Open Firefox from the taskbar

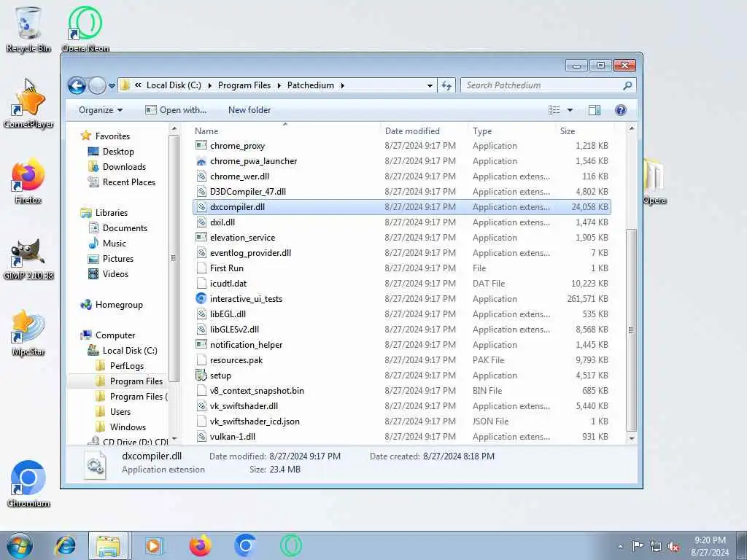tap(200, 545)
